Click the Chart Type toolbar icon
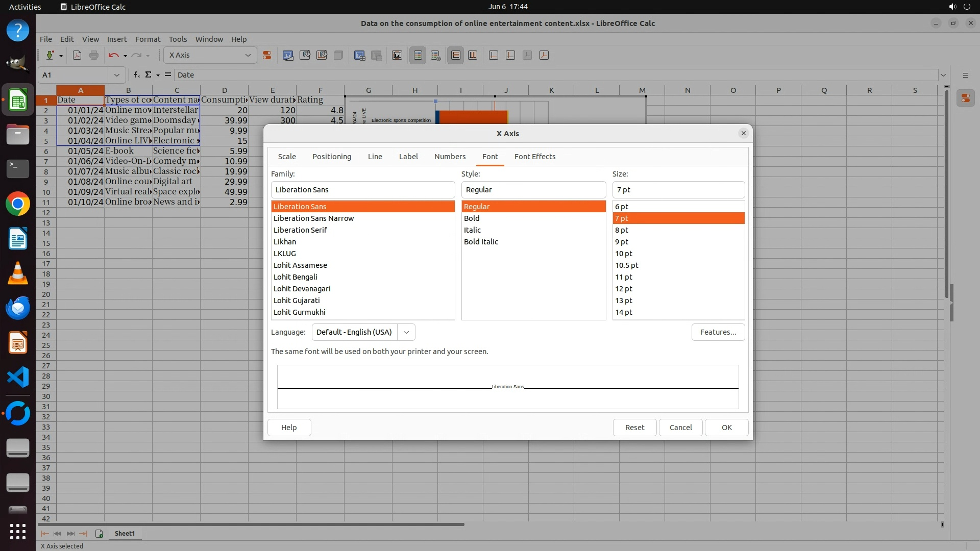980x551 pixels. tap(288, 55)
